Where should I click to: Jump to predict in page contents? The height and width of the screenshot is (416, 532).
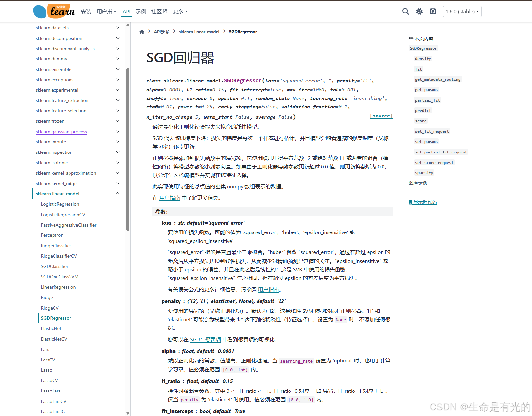point(423,111)
